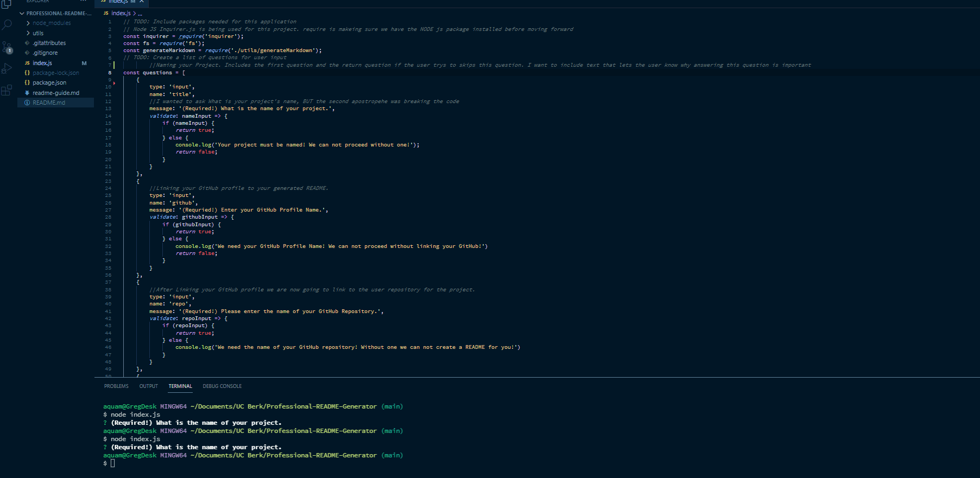The image size is (980, 478).
Task: Collapse the PROFESSIONAL-README project folder
Action: (56, 13)
